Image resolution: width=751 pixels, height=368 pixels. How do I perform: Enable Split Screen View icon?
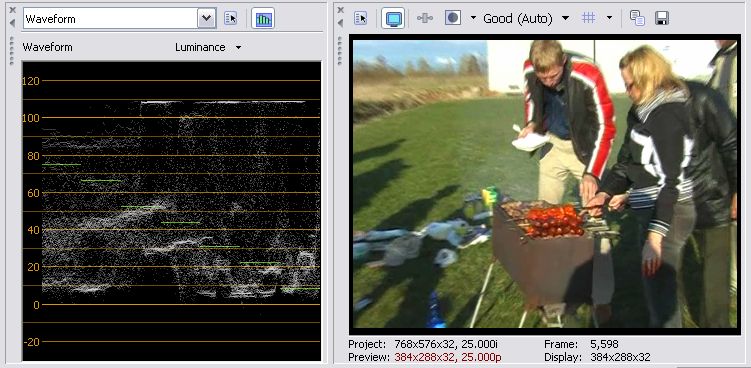pos(453,18)
